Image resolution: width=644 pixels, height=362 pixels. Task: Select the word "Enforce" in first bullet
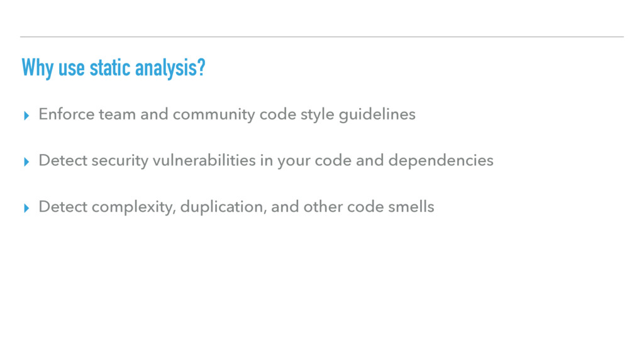(x=67, y=114)
